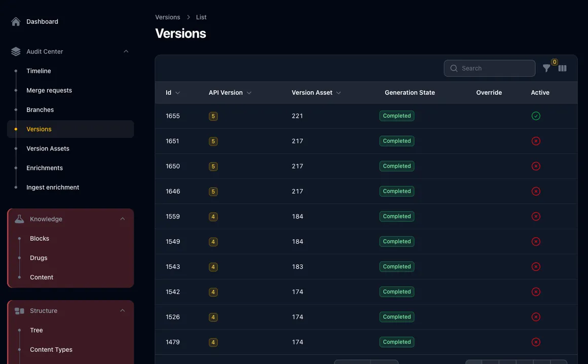Click the Active column header

(540, 93)
